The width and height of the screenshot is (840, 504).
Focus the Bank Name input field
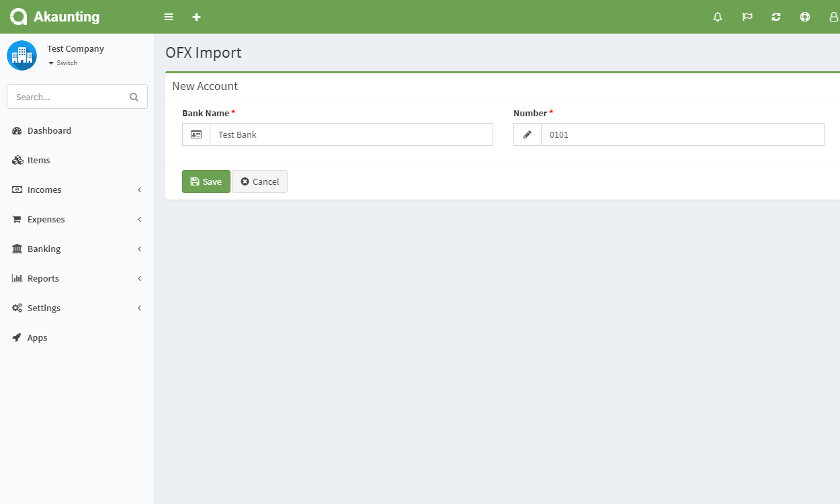coord(351,134)
